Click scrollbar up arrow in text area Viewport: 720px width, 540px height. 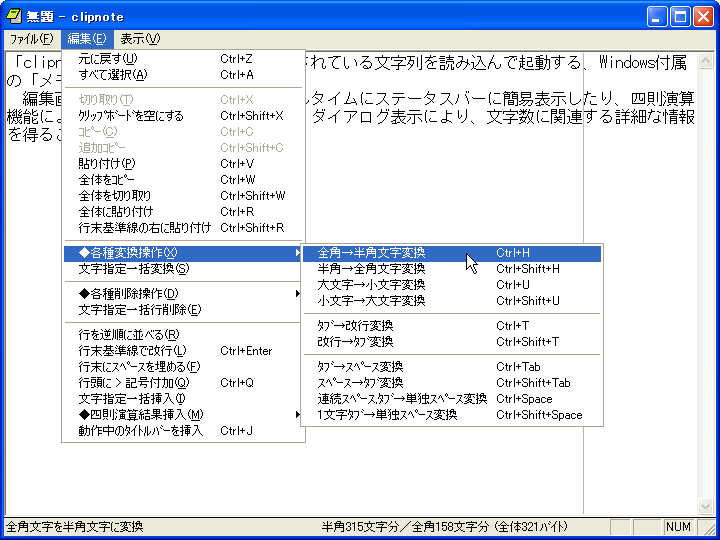705,61
